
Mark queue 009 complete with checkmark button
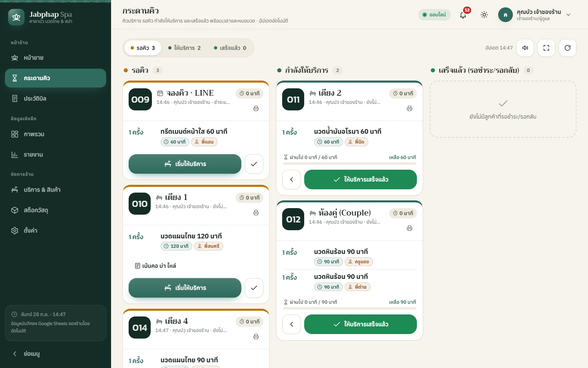point(254,164)
